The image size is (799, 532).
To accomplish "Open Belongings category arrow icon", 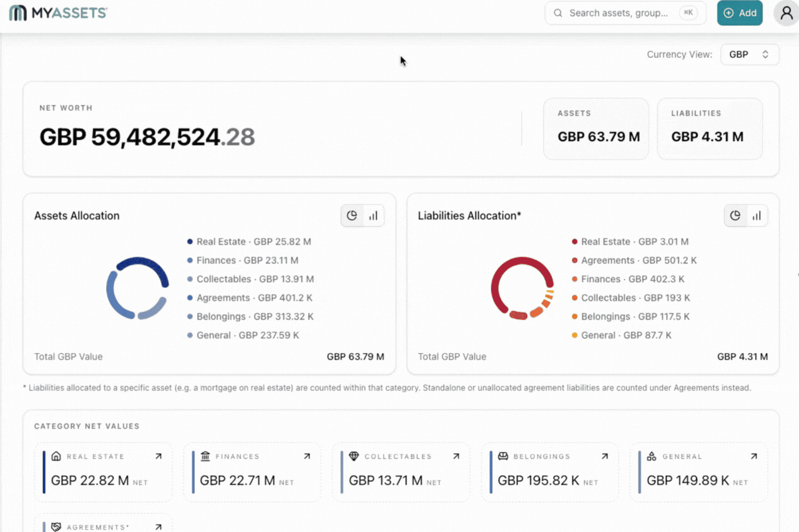I will click(605, 457).
